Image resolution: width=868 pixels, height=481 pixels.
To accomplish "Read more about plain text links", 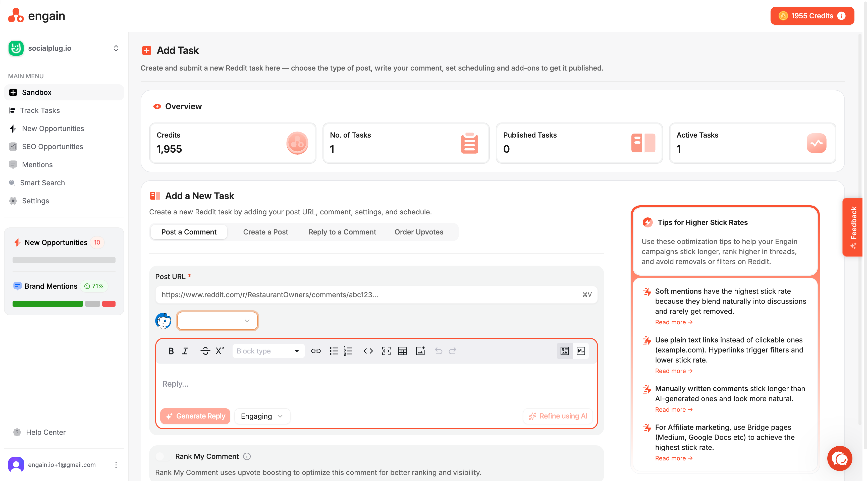I will tap(674, 371).
